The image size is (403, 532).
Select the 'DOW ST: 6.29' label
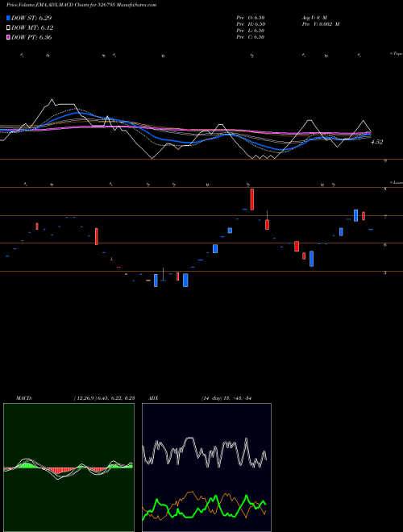[31, 18]
